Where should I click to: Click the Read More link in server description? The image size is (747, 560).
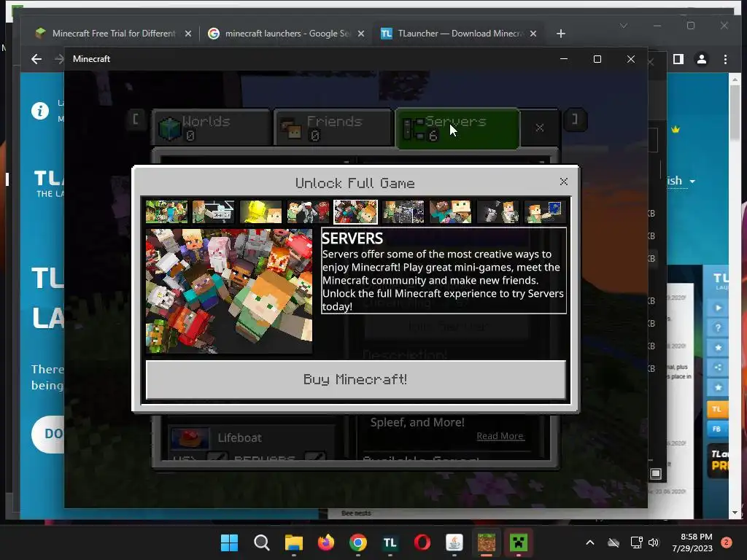500,436
